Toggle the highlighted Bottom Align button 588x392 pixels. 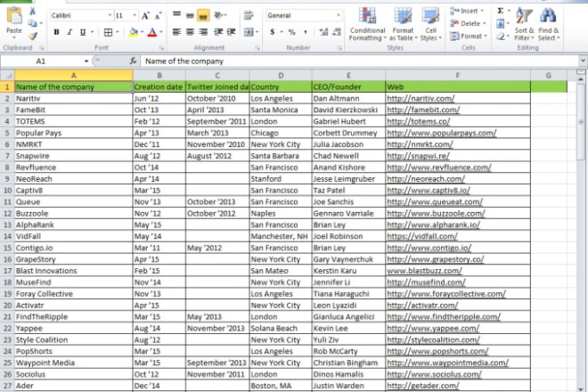pos(203,15)
